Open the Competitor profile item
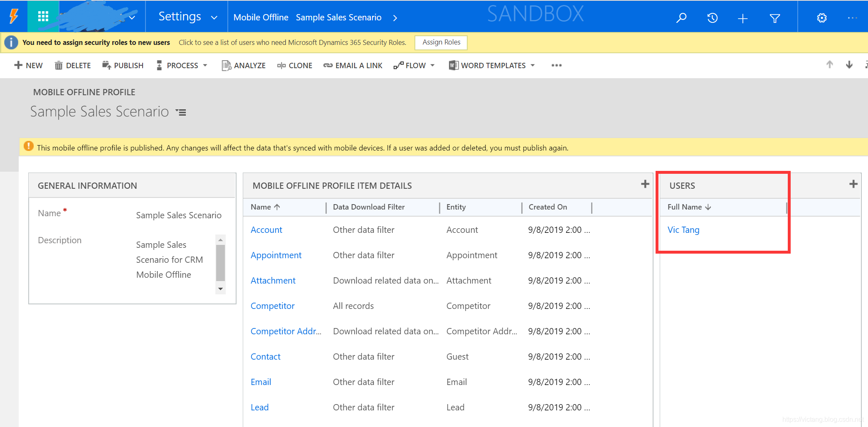 pyautogui.click(x=273, y=306)
